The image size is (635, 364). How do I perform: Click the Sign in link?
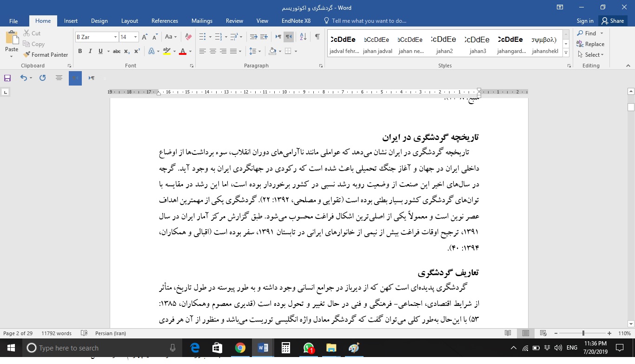585,20
